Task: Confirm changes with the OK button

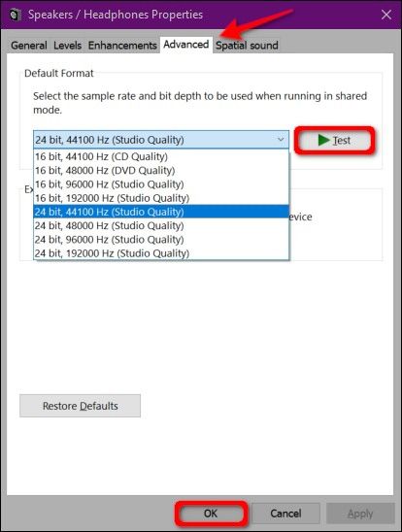Action: (x=211, y=514)
